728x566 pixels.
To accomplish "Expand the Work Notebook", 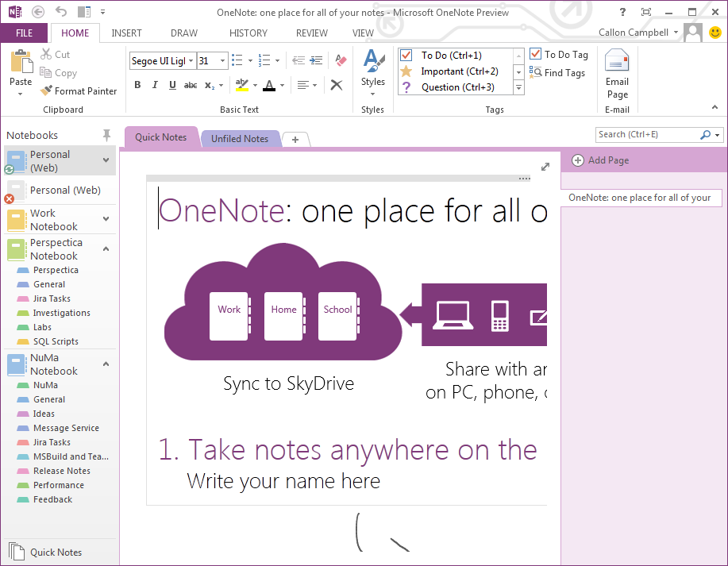I will pos(106,219).
